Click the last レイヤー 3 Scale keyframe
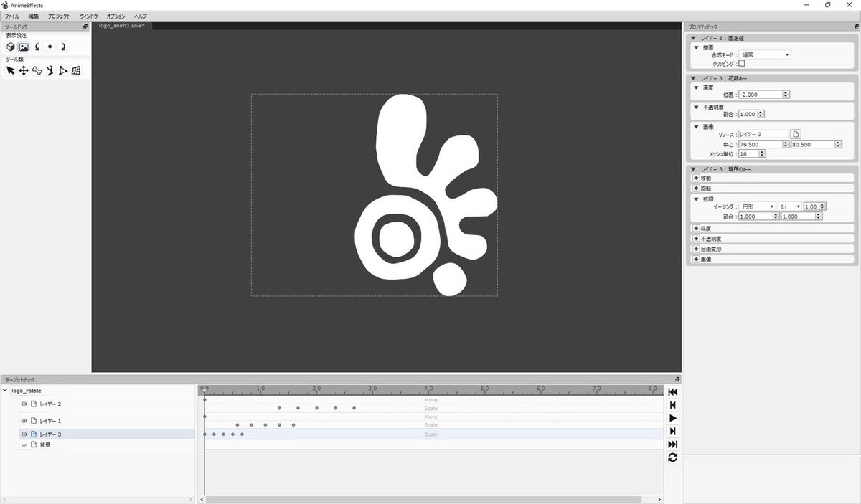This screenshot has width=861, height=504. tap(243, 434)
